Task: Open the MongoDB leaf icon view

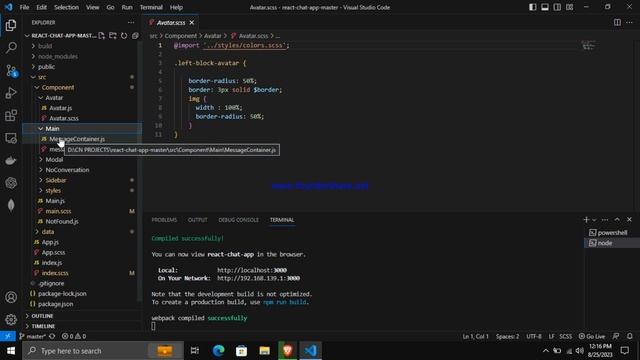Action: [11, 205]
